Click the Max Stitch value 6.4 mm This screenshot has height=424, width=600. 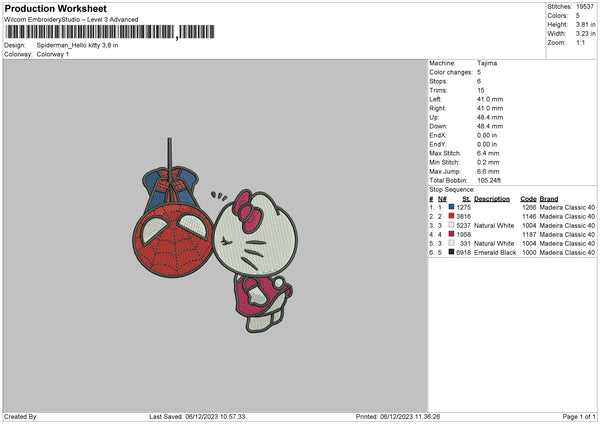pos(488,153)
